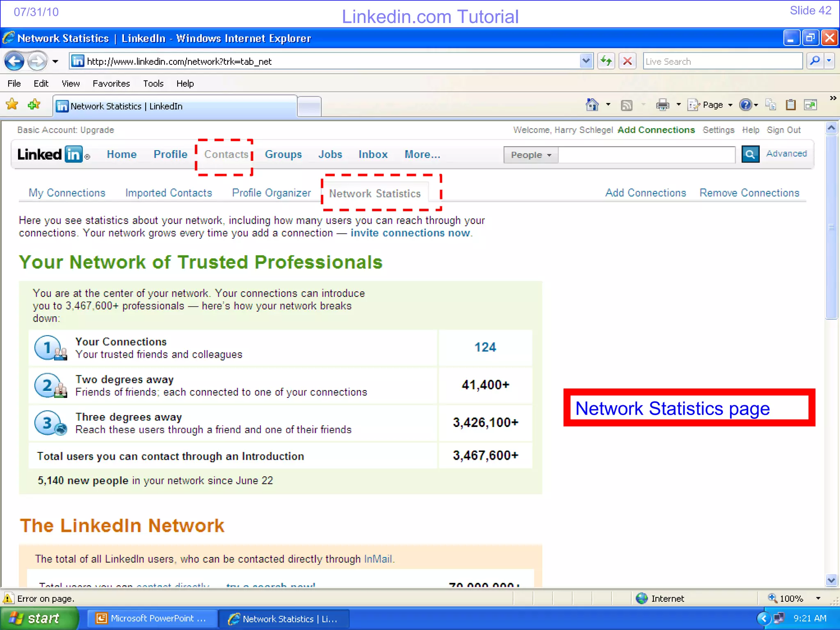This screenshot has height=630, width=840.
Task: Open the Jobs navigation tab
Action: pyautogui.click(x=330, y=154)
